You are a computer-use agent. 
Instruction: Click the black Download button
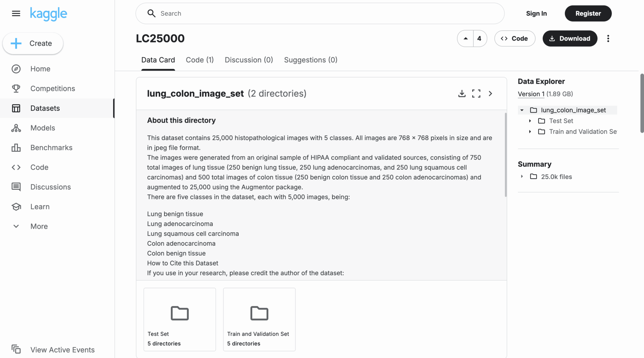[x=570, y=38]
